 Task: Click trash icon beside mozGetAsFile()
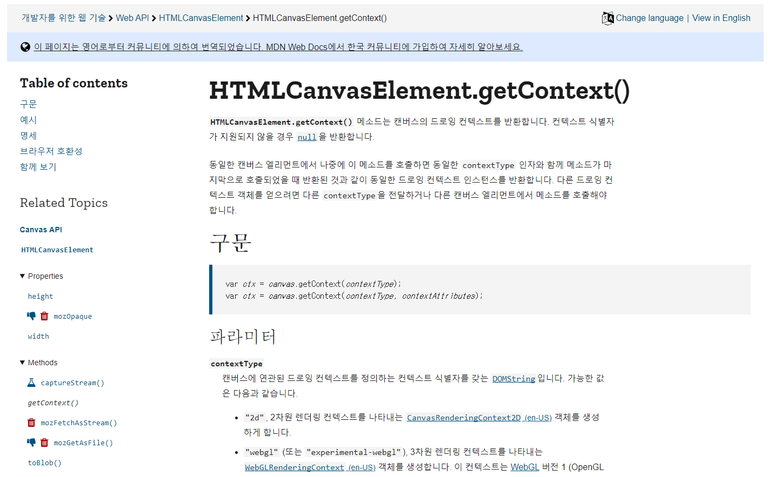(x=44, y=442)
